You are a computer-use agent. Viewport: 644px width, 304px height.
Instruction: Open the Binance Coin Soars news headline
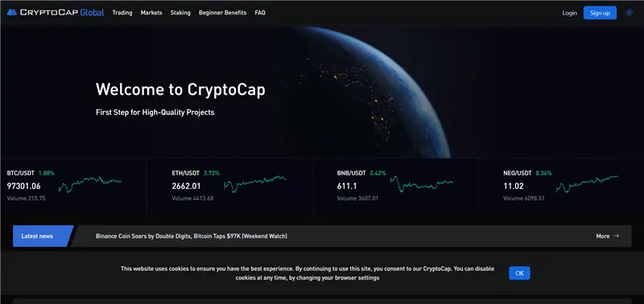point(192,236)
